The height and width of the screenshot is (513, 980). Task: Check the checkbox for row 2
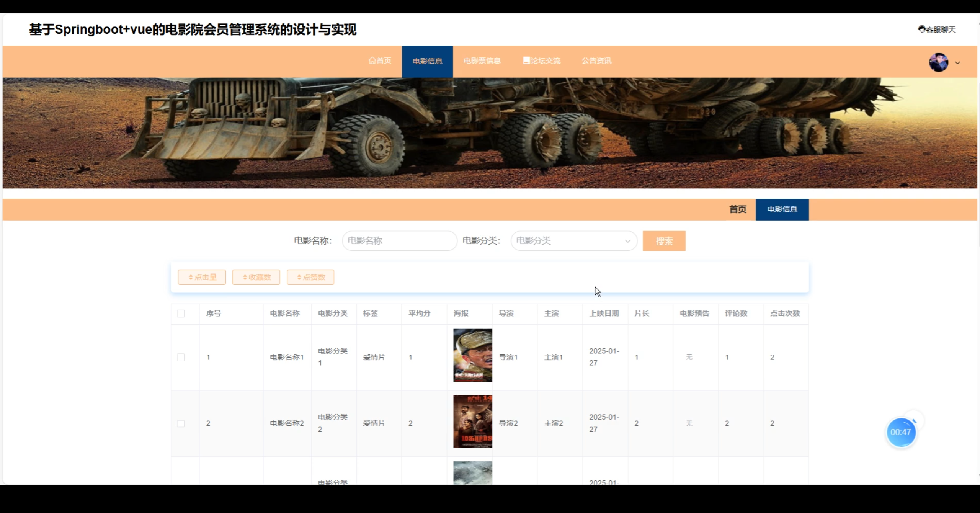(181, 423)
